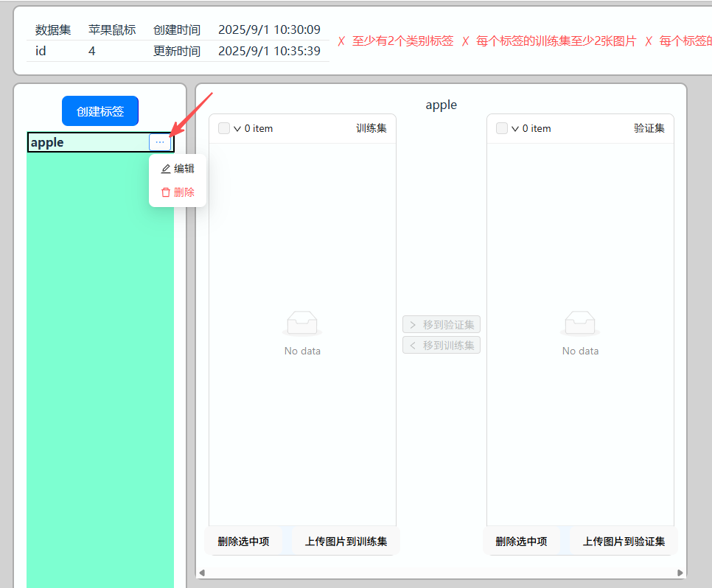
Task: Click the trash icon next to 删除
Action: [166, 192]
